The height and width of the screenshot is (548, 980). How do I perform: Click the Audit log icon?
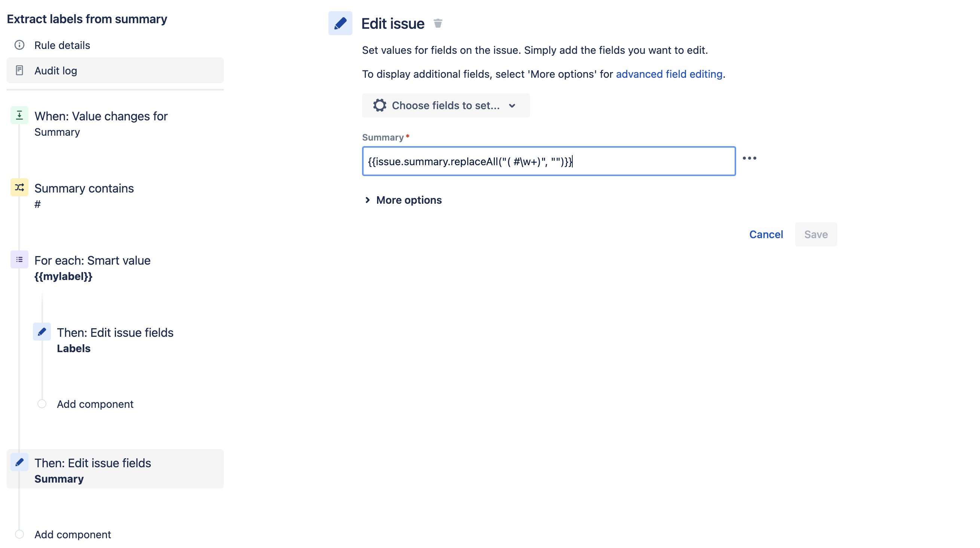(20, 71)
